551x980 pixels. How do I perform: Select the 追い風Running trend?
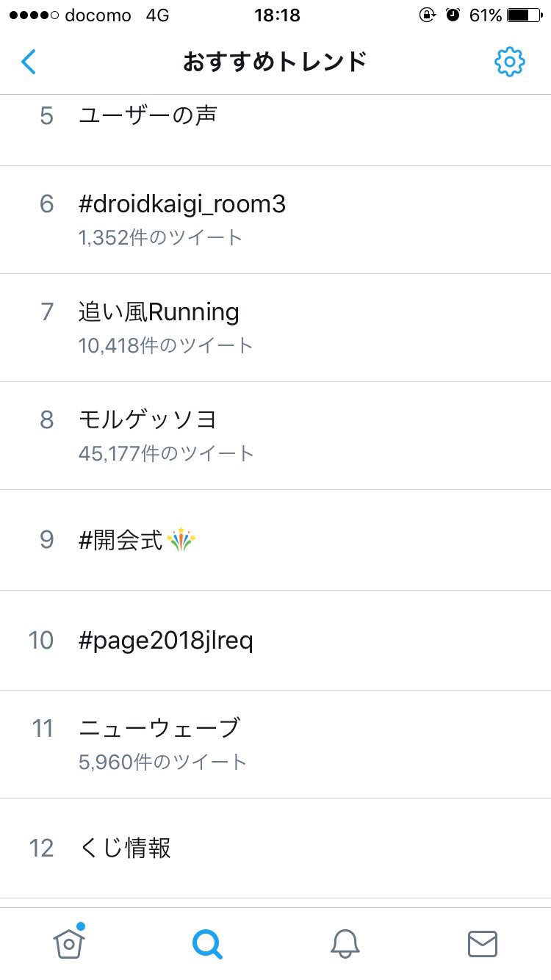(275, 328)
